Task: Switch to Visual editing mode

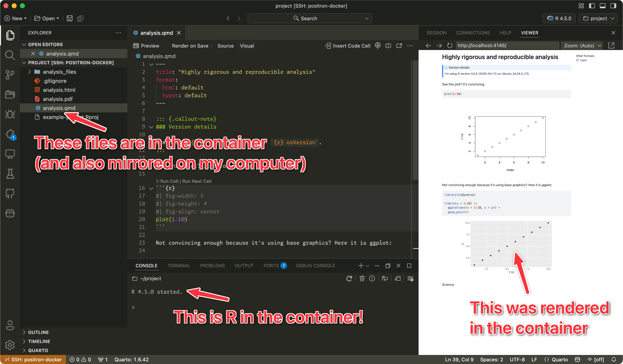Action: pos(247,46)
